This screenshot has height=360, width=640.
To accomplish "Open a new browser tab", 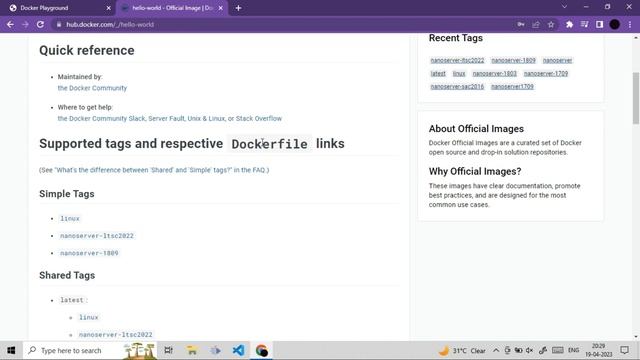I will [x=238, y=8].
